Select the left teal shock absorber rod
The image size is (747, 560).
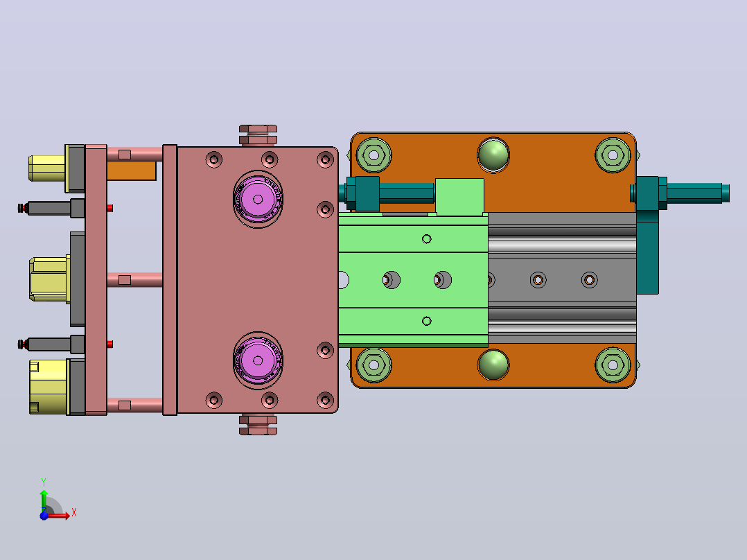click(x=406, y=193)
